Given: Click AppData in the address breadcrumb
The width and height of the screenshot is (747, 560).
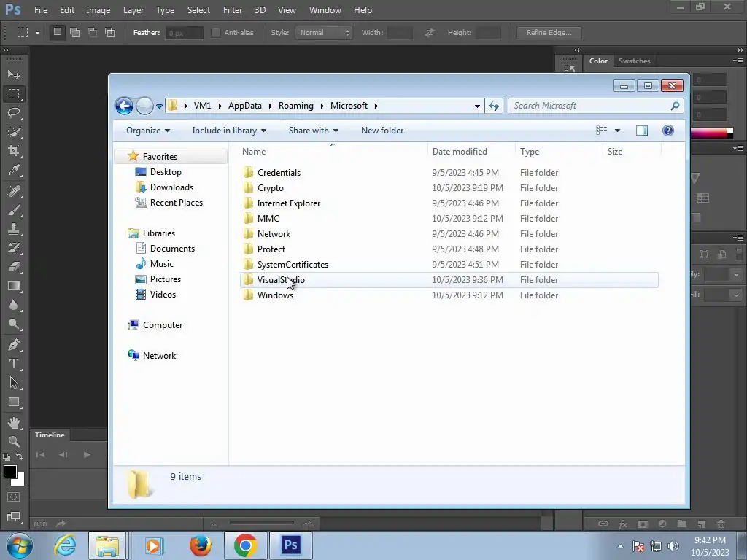Looking at the screenshot, I should tap(245, 106).
